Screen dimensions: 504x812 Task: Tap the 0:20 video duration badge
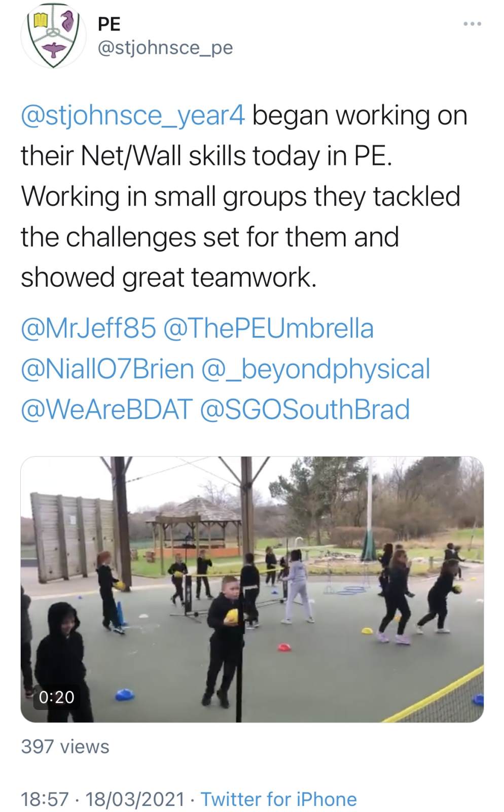click(x=56, y=697)
